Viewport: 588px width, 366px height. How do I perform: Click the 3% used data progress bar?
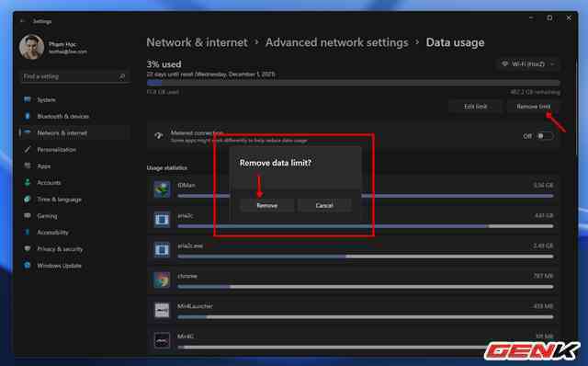pos(353,83)
